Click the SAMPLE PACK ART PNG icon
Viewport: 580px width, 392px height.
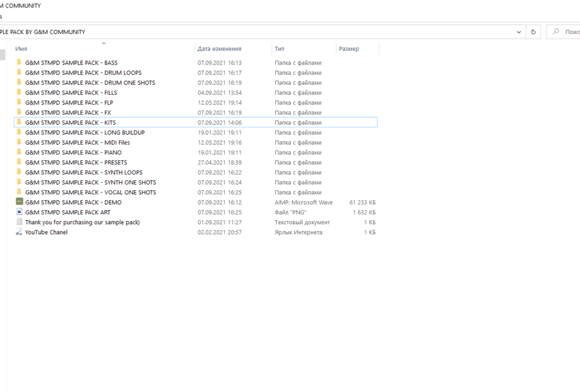coord(19,212)
